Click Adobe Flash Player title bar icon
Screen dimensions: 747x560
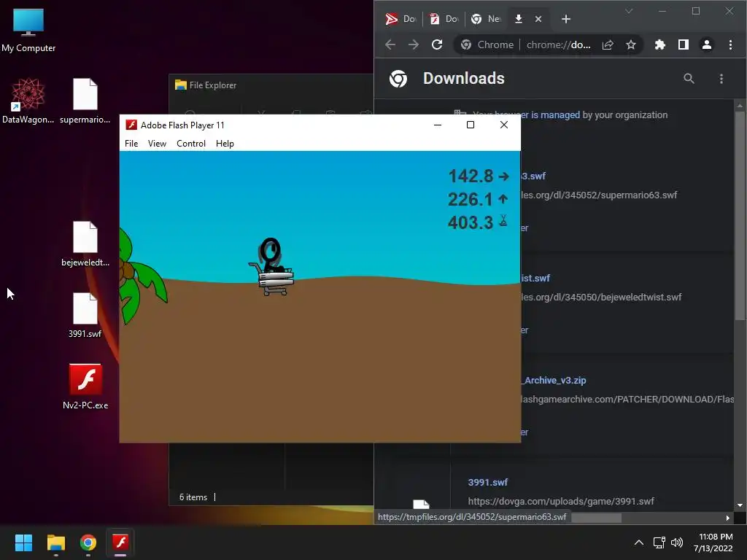131,125
